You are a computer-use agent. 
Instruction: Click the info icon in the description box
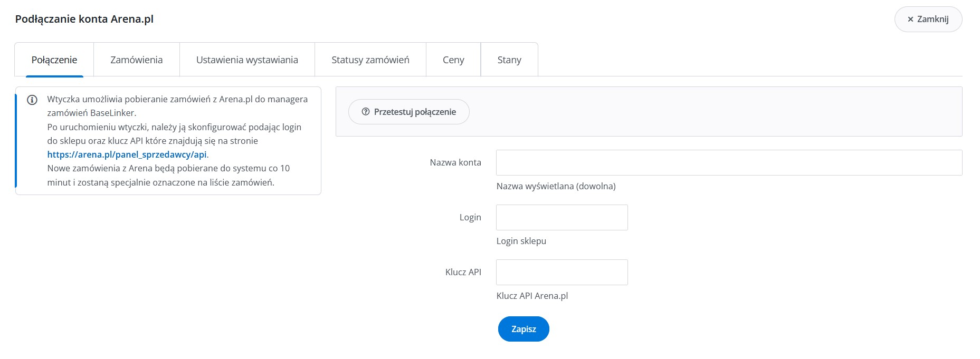pos(32,100)
